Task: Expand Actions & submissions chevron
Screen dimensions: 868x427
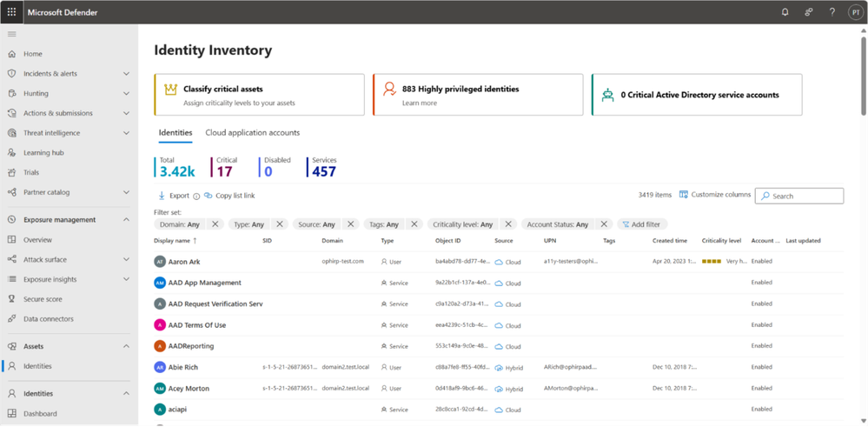Action: 126,114
